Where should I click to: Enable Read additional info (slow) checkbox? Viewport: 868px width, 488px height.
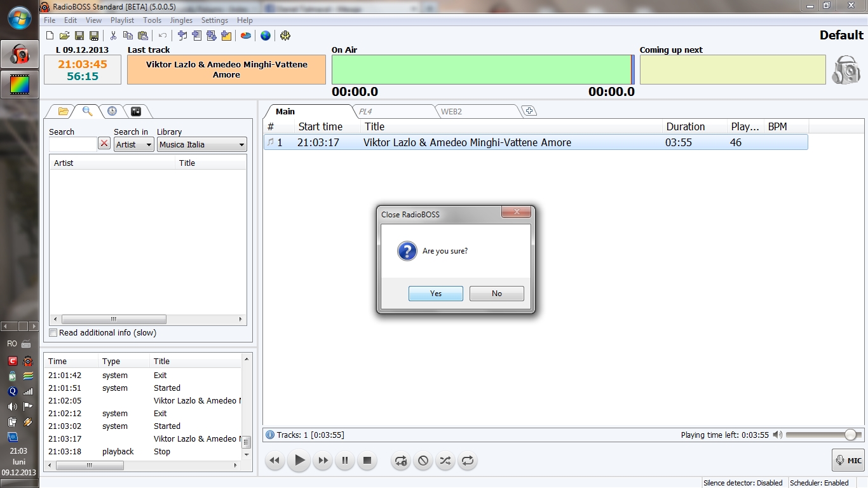[x=53, y=333]
